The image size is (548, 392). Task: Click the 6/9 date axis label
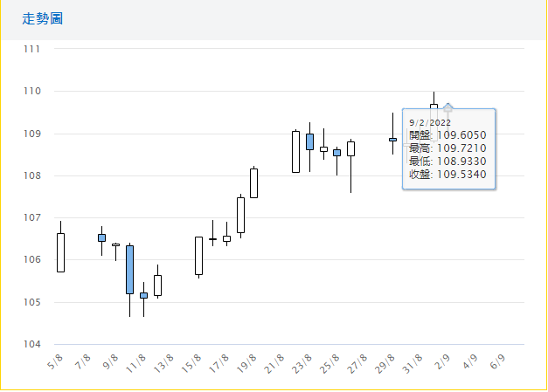[x=498, y=360]
